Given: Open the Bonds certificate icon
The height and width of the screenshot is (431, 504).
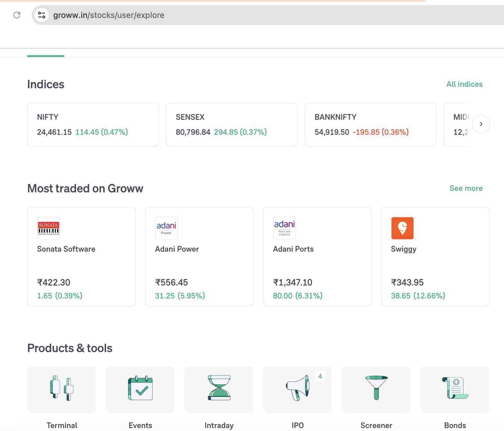Looking at the screenshot, I should tap(455, 388).
